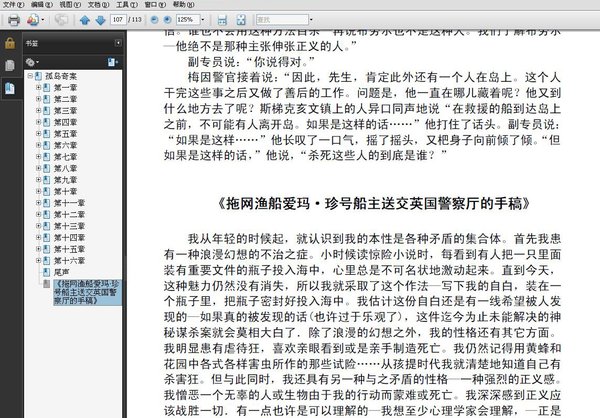
Task: Expand the 第一章 bookmark
Action: click(x=38, y=87)
